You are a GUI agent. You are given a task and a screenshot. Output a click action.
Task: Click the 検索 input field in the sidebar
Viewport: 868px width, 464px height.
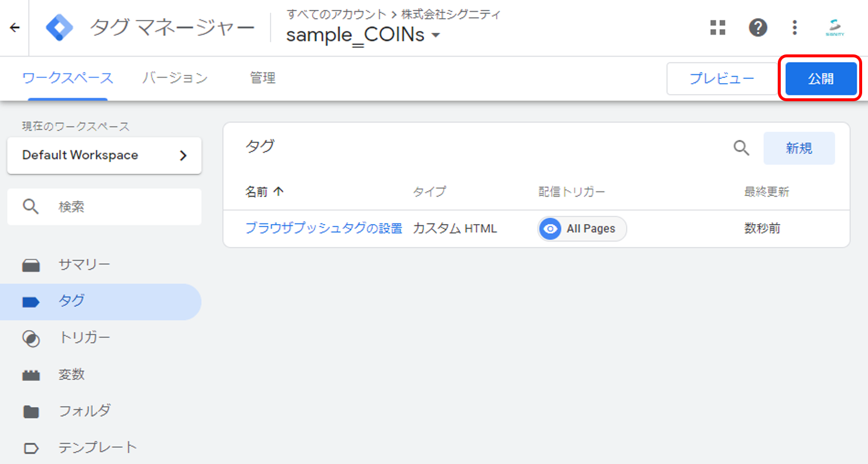pos(104,207)
